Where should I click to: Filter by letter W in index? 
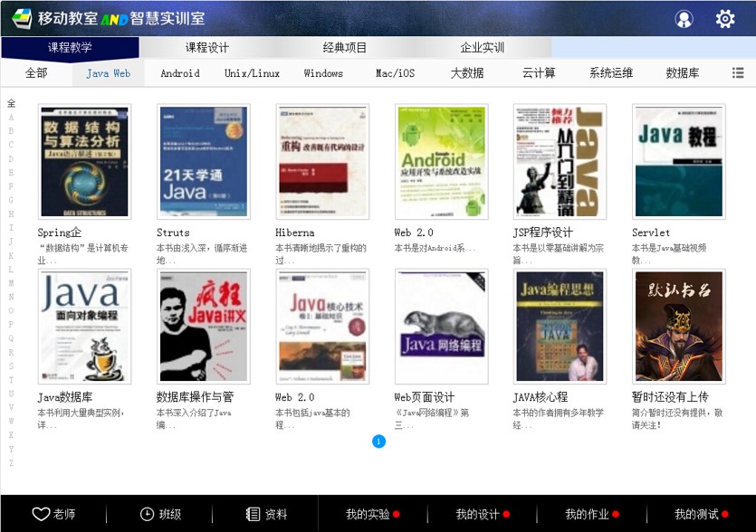click(11, 422)
